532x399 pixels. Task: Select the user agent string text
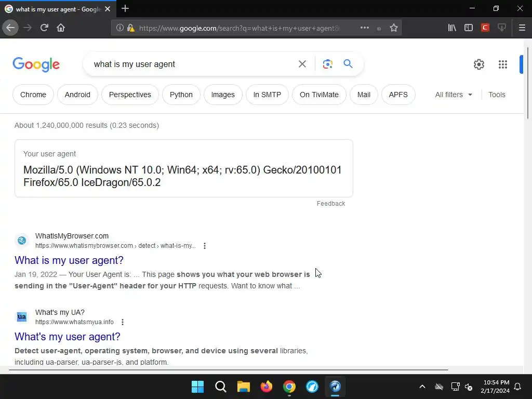(x=182, y=176)
